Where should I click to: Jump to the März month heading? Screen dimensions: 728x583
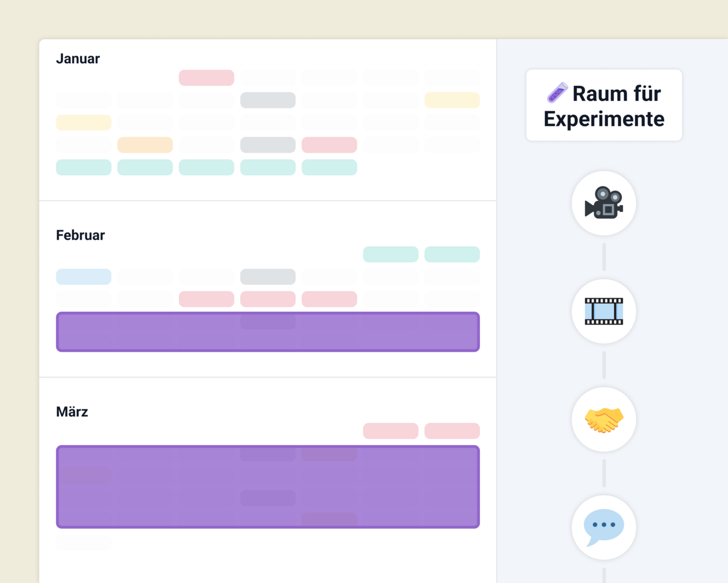pyautogui.click(x=72, y=412)
